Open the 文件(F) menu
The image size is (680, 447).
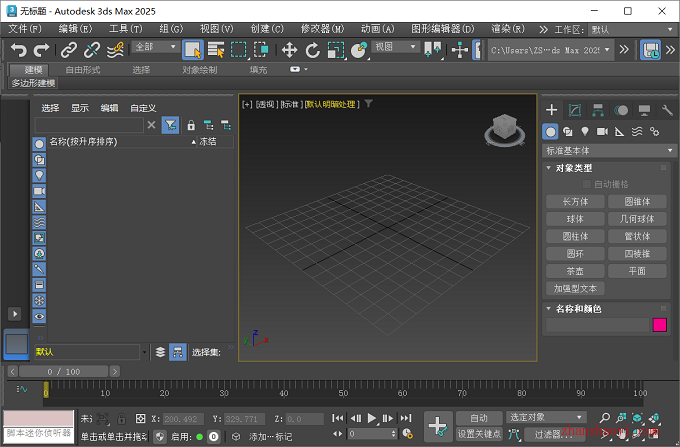click(25, 29)
